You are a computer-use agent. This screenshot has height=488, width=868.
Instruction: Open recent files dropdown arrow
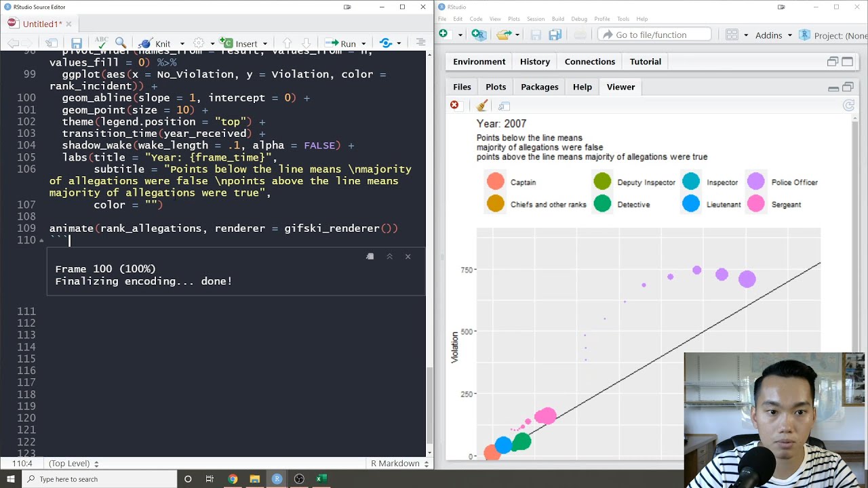[x=517, y=35]
